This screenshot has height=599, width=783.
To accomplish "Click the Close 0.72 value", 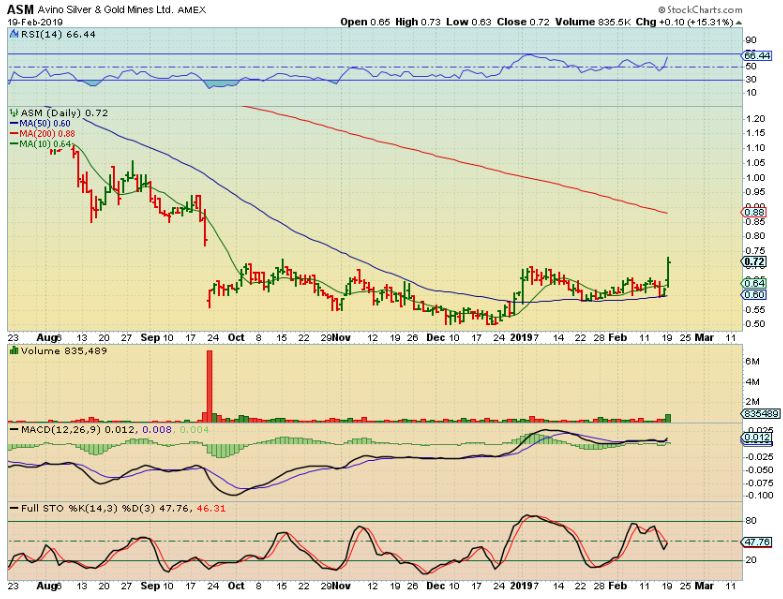I will coord(523,22).
